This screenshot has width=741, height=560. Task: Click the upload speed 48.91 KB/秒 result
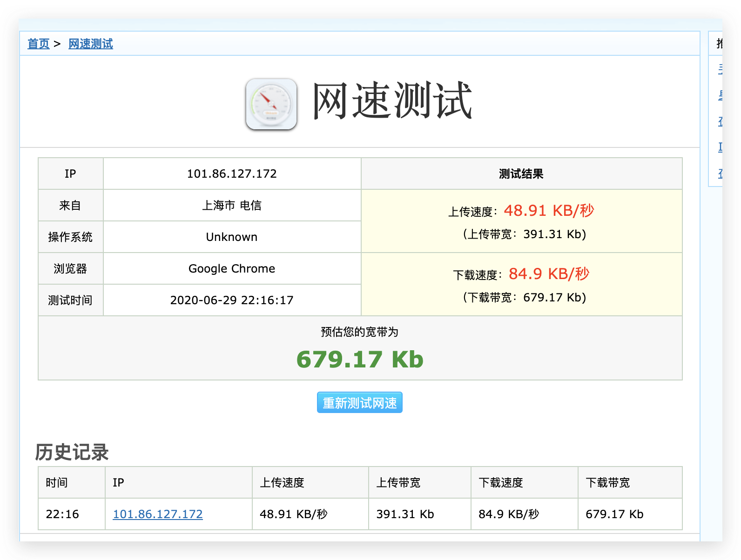(549, 211)
